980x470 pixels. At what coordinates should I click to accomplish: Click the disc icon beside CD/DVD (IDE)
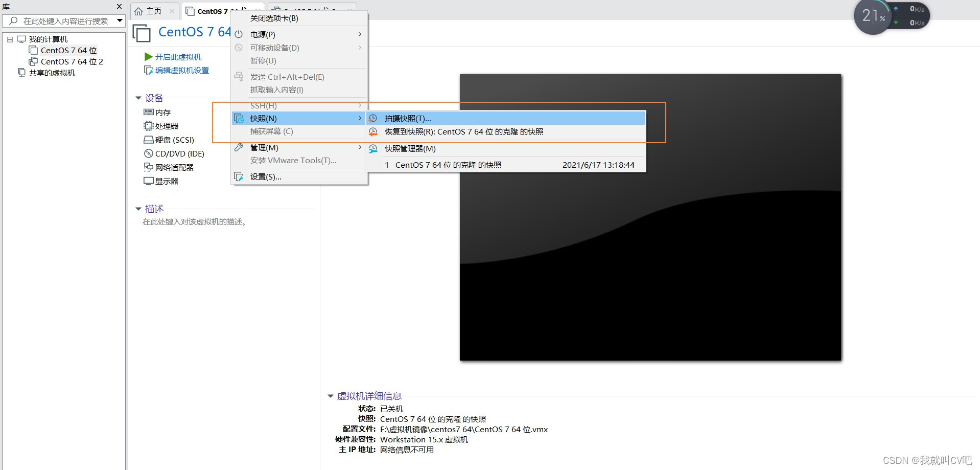pyautogui.click(x=149, y=153)
